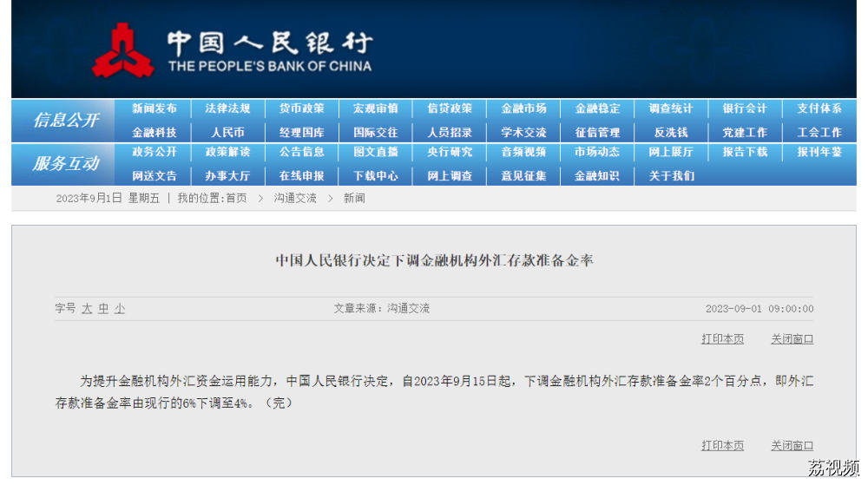Open 央行研究 menu item

click(x=450, y=152)
